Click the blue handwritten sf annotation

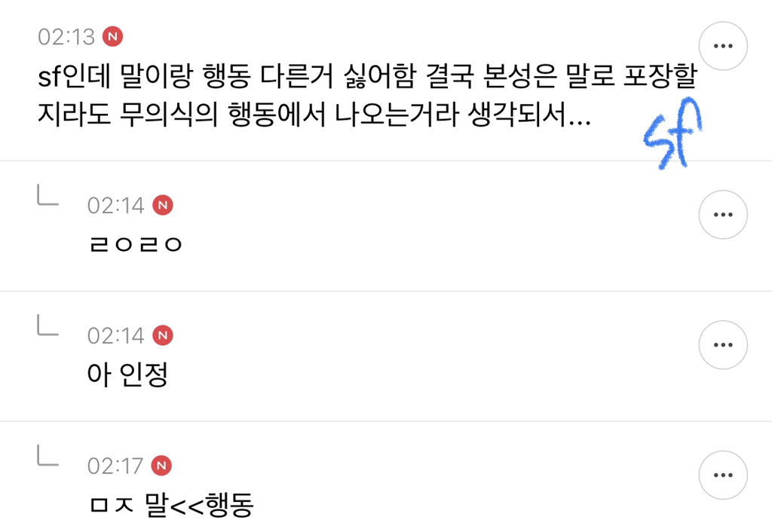672,134
